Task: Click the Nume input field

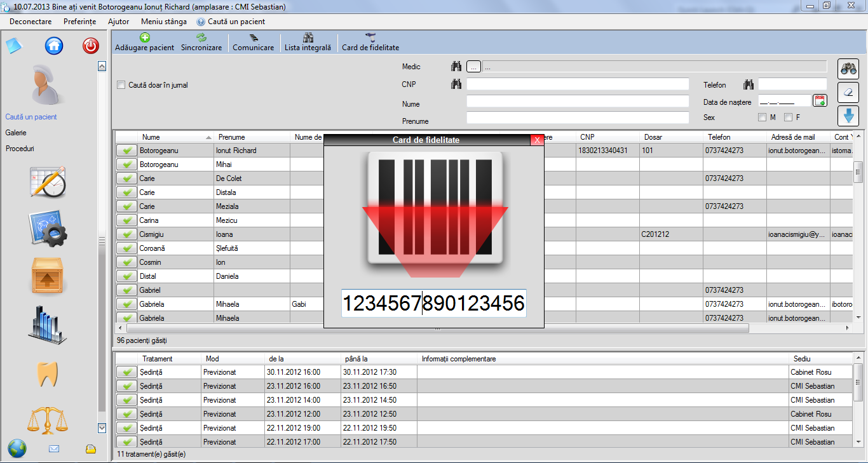Action: point(578,101)
